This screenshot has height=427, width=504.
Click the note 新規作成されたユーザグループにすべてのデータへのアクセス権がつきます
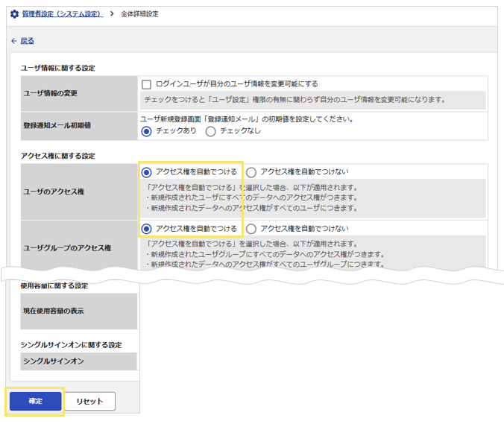coord(265,254)
